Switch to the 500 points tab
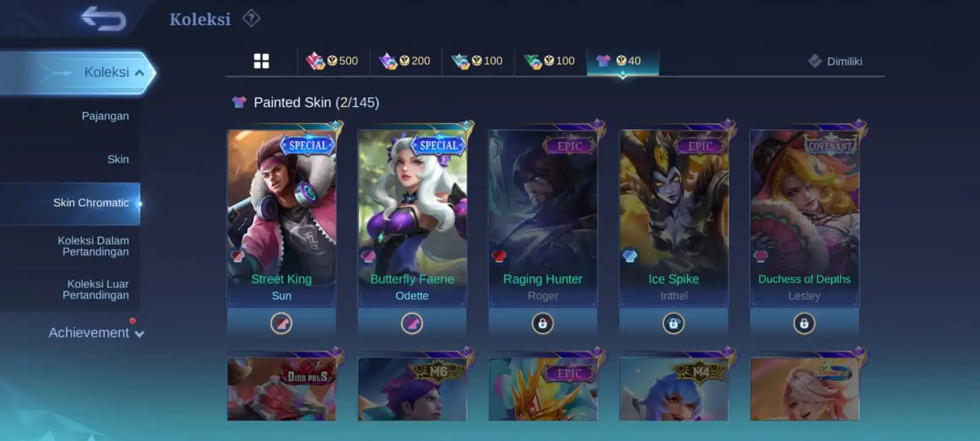The image size is (980, 441). pyautogui.click(x=333, y=61)
